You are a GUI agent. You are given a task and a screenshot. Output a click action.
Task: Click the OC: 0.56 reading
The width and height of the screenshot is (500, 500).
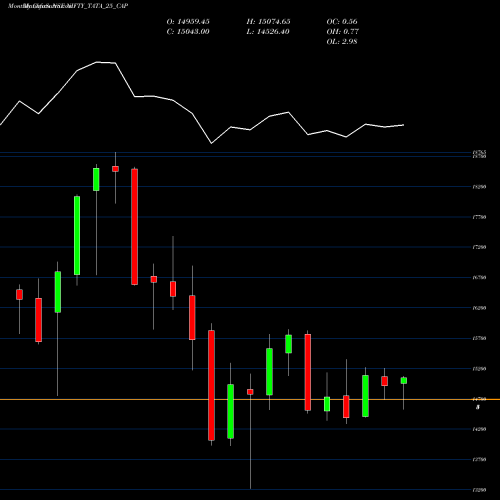click(342, 22)
